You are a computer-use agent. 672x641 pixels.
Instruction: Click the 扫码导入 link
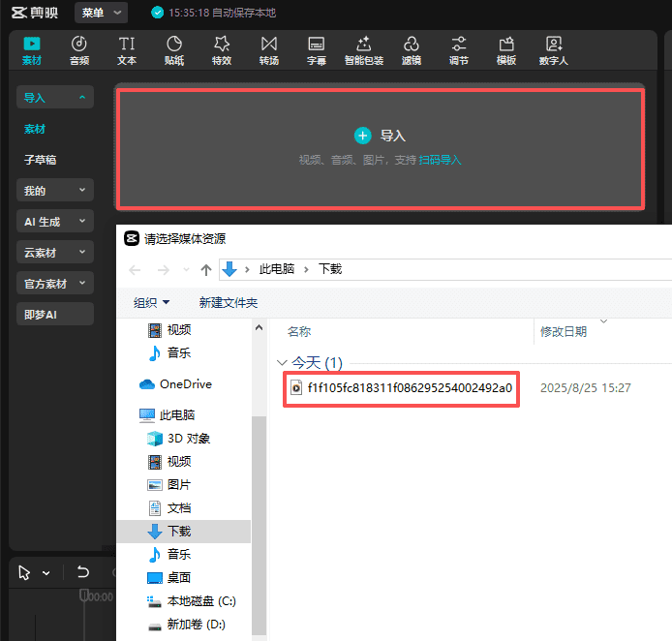(440, 160)
